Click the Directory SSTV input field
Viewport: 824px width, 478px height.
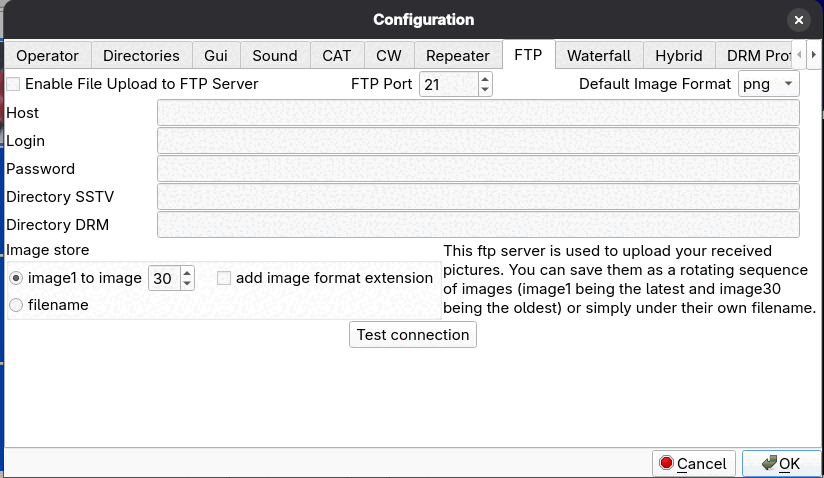pyautogui.click(x=478, y=196)
